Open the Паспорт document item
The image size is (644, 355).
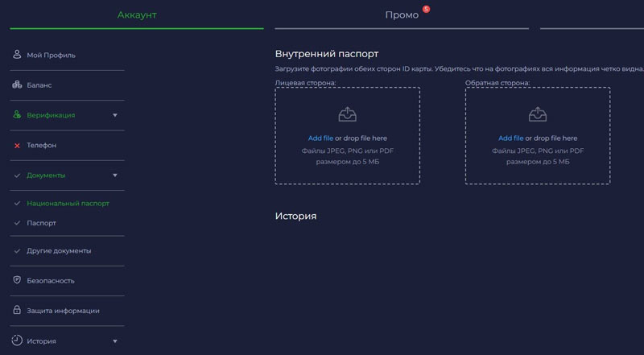pyautogui.click(x=42, y=222)
